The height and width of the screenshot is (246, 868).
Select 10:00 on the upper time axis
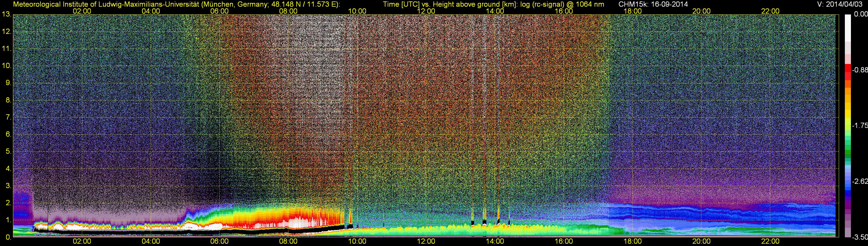tap(357, 11)
